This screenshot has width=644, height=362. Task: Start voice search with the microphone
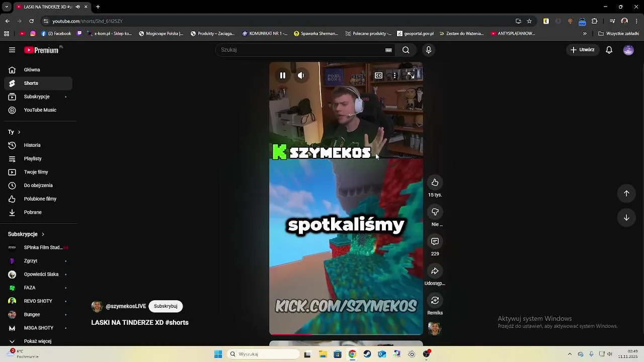[x=429, y=50]
